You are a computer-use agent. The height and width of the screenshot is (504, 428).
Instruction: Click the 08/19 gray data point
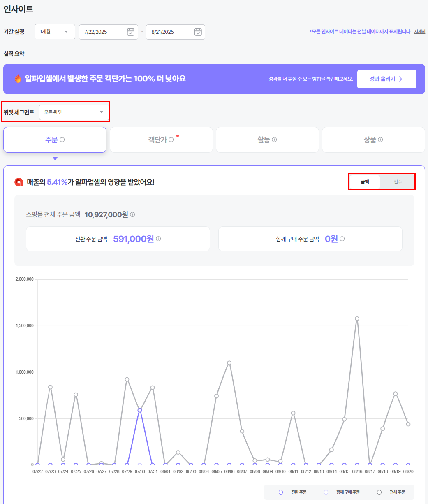coord(396,394)
